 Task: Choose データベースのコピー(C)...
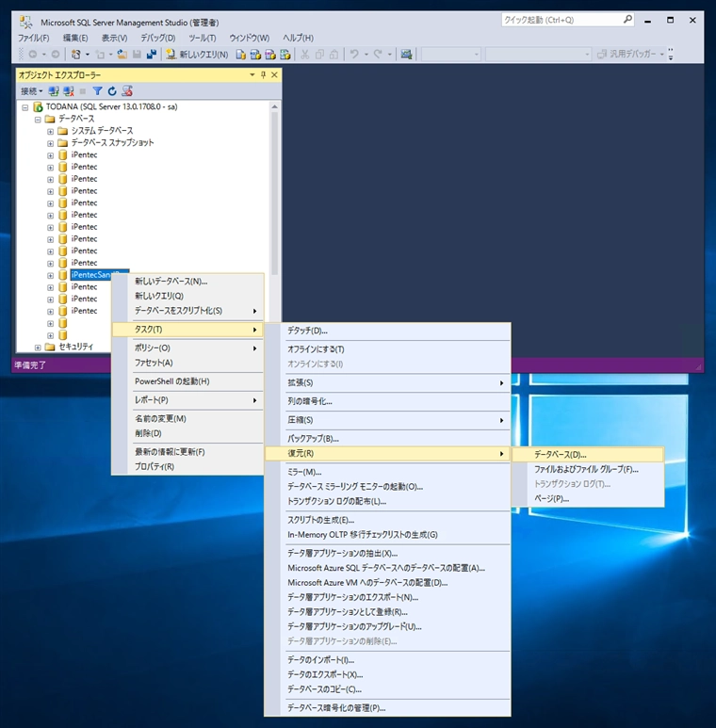388,689
